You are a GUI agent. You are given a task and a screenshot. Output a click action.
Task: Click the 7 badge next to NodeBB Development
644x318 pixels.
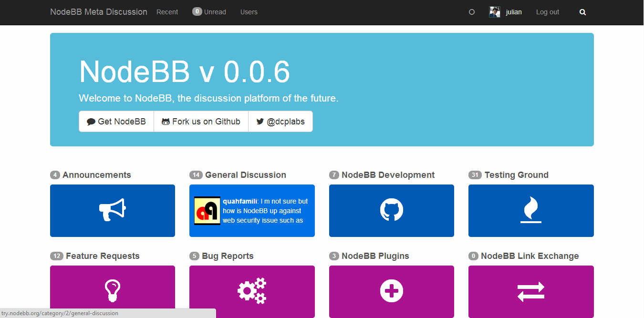click(x=334, y=175)
